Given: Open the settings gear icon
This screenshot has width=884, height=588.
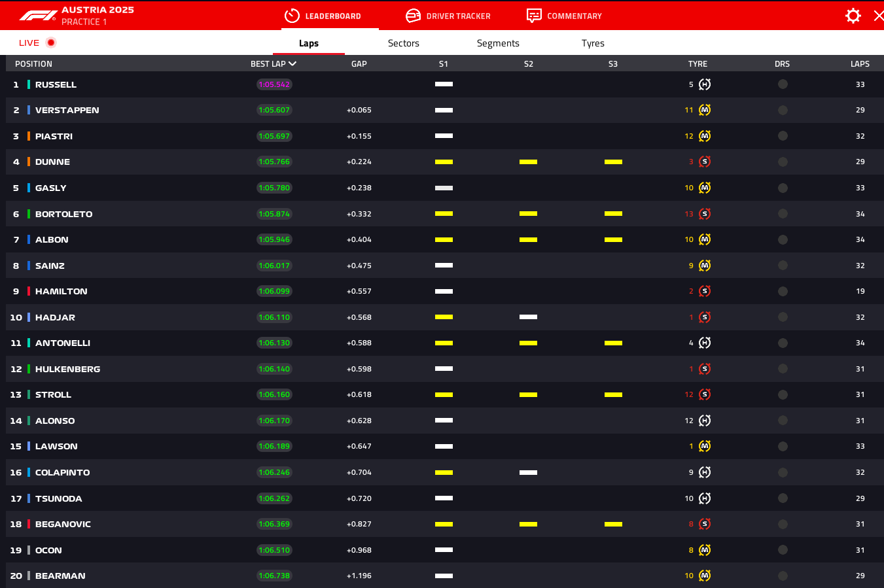Looking at the screenshot, I should click(853, 16).
